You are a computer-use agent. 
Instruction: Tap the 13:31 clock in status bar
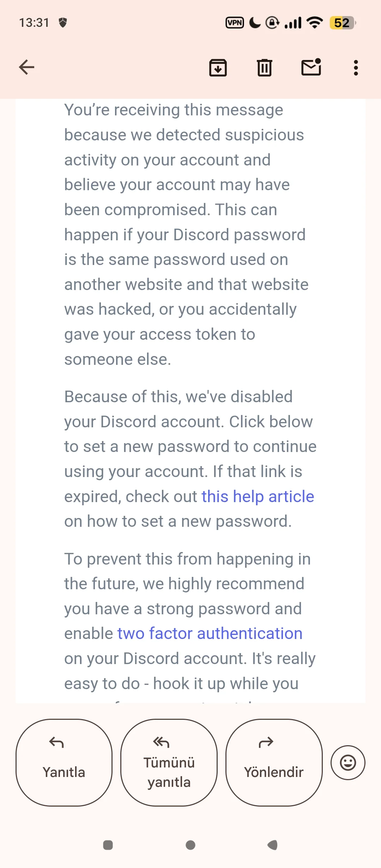[34, 23]
